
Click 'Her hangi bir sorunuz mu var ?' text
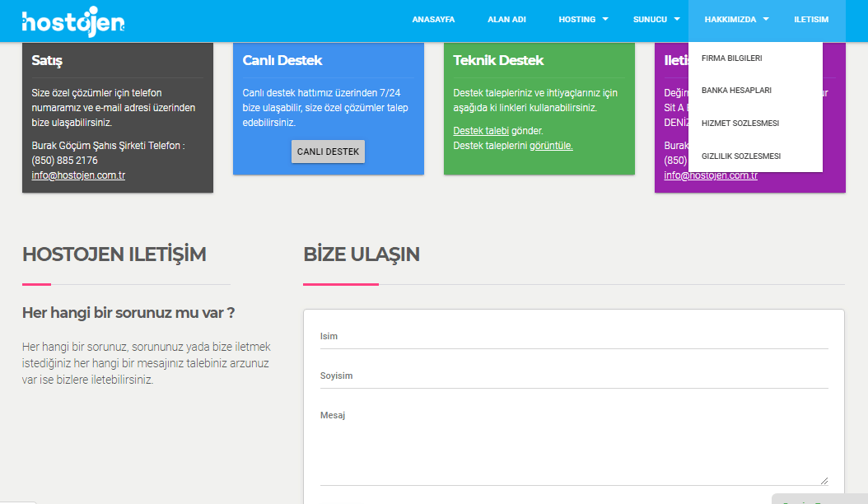click(128, 313)
